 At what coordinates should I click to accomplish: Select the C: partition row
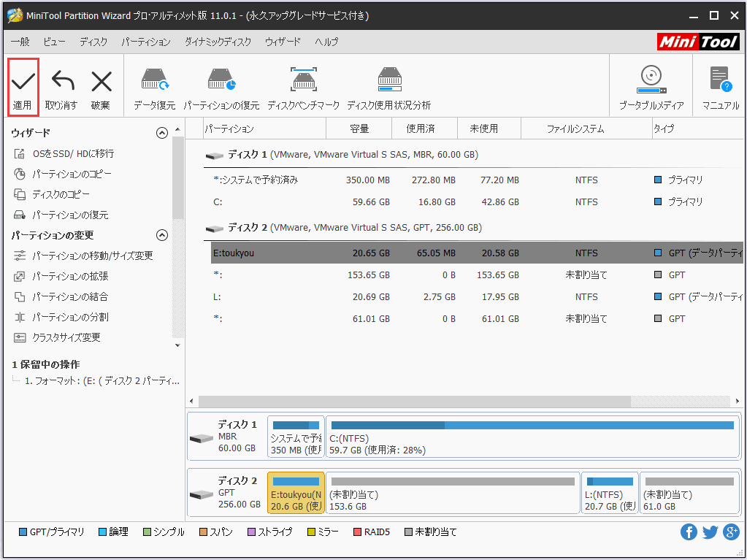click(x=477, y=202)
